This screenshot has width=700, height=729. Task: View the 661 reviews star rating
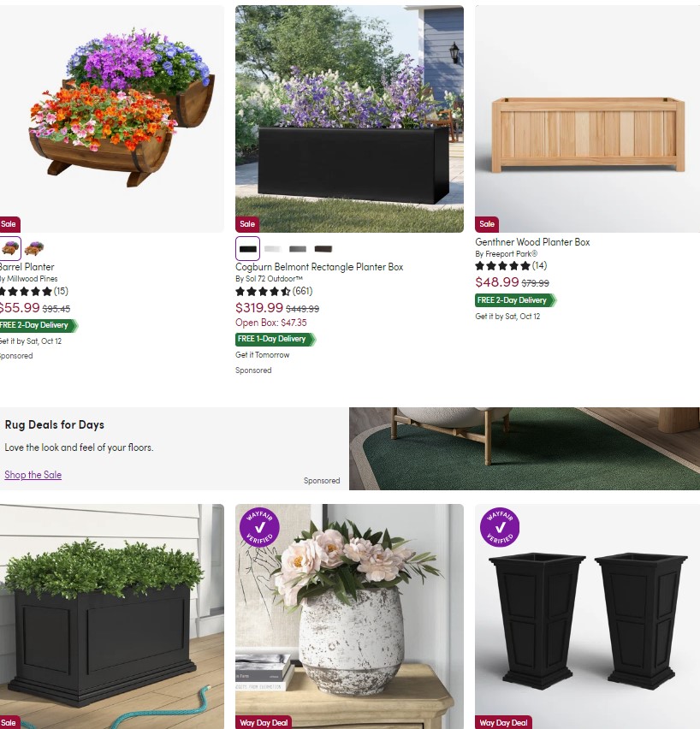[x=274, y=292]
